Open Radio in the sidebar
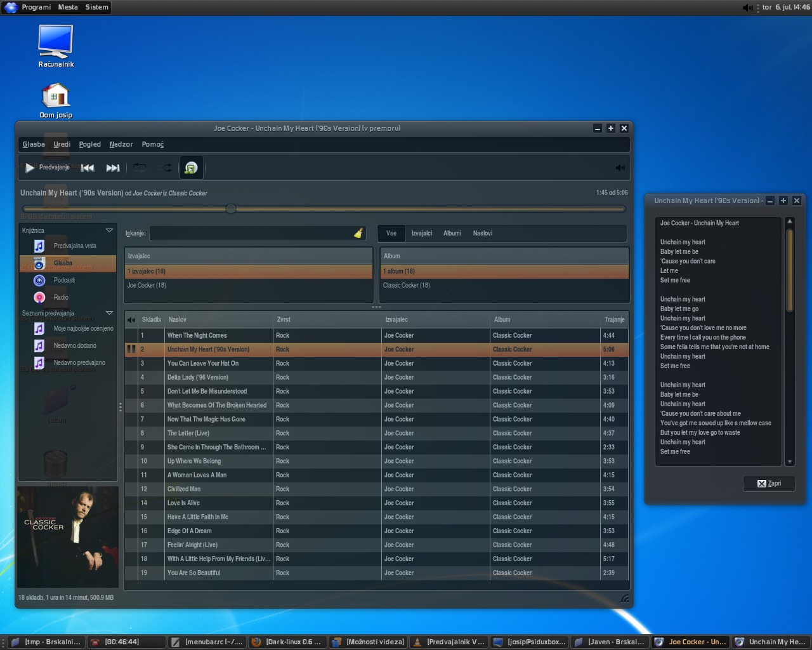812x650 pixels. click(68, 297)
